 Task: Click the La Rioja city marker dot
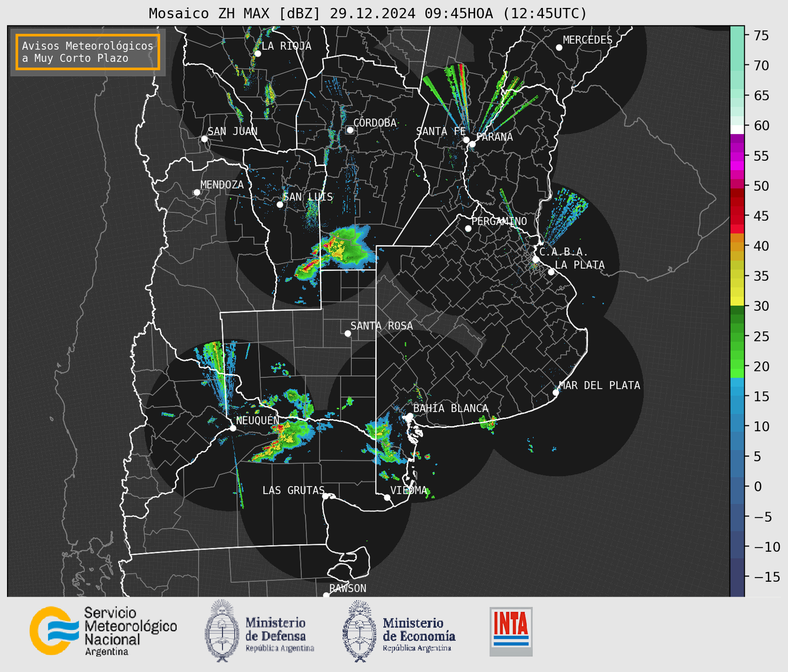click(257, 54)
